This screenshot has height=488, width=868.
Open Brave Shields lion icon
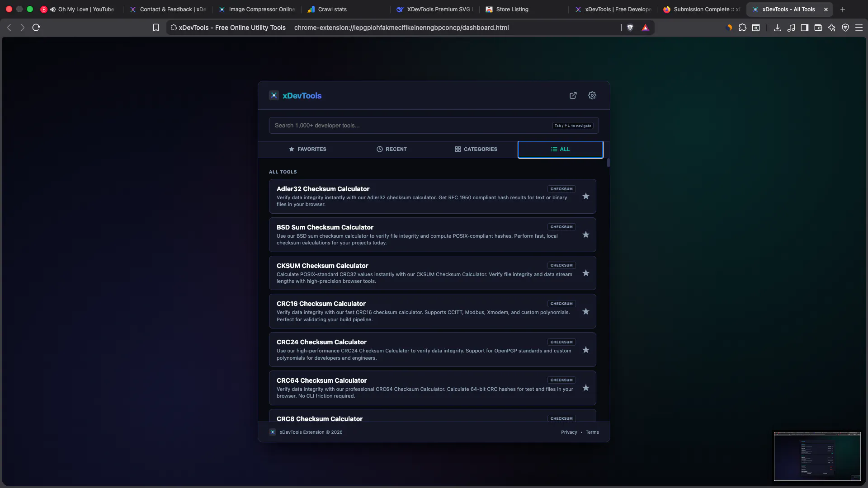point(630,28)
